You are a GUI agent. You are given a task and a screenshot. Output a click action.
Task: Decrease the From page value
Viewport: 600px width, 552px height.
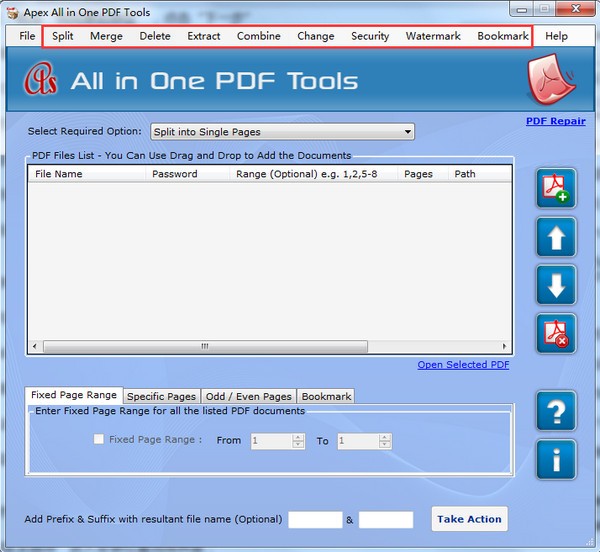tap(298, 445)
